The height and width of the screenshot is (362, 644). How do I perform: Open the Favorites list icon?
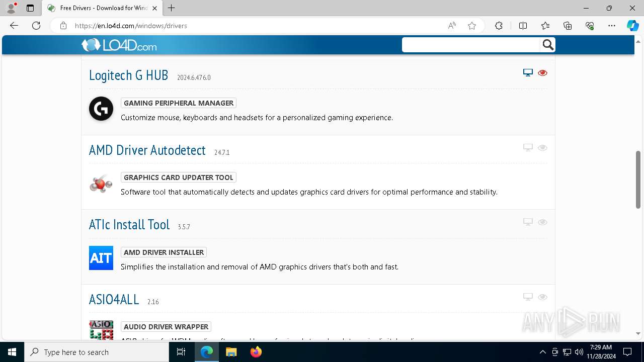point(545,26)
